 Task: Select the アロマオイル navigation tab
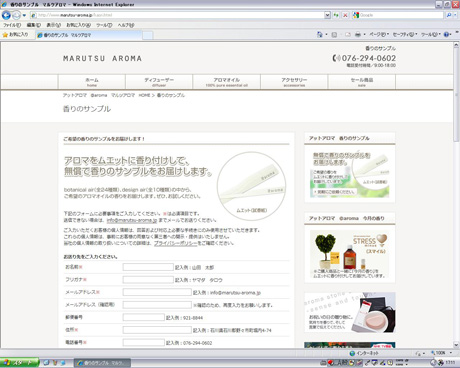(x=227, y=82)
